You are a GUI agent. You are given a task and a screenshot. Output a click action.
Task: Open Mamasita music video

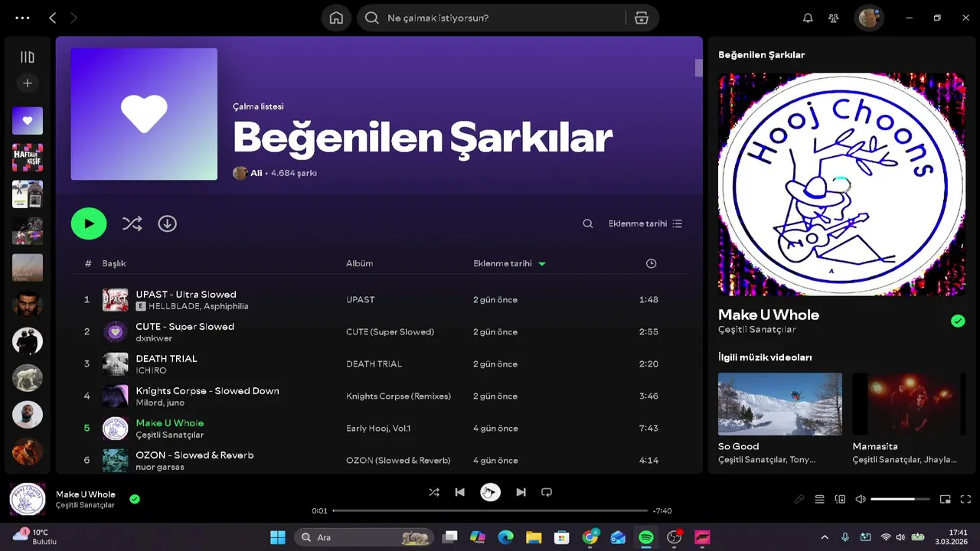tap(909, 404)
